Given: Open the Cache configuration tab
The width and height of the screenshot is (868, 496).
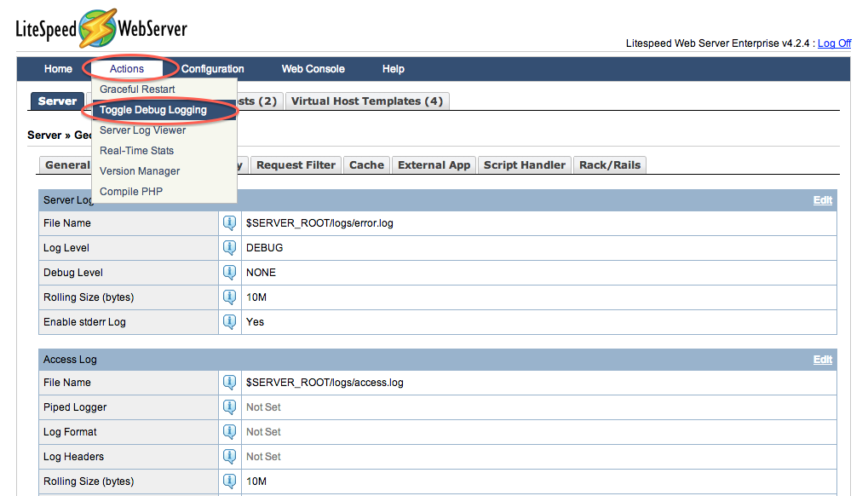Looking at the screenshot, I should point(366,164).
